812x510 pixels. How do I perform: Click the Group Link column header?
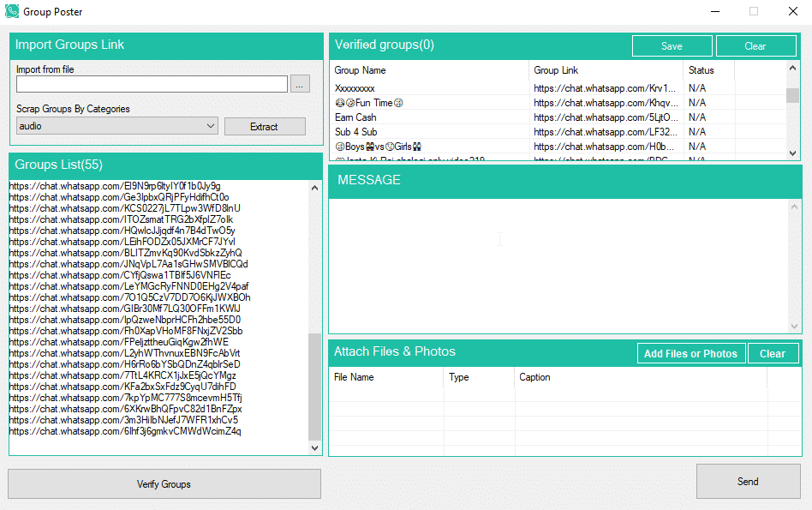pyautogui.click(x=606, y=70)
